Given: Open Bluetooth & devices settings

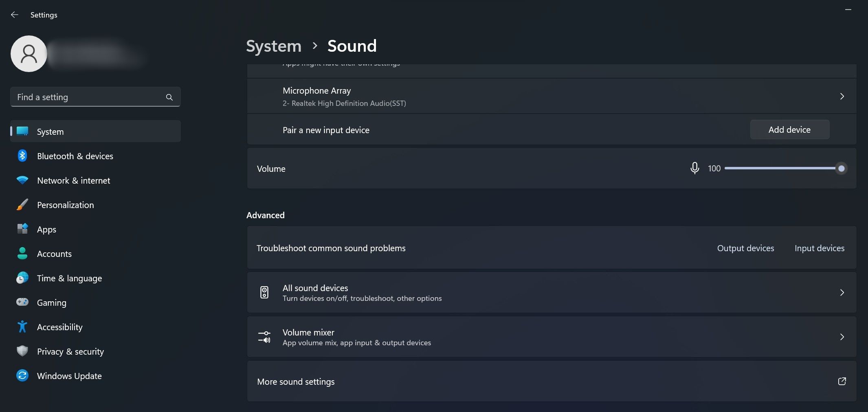Looking at the screenshot, I should pyautogui.click(x=75, y=156).
